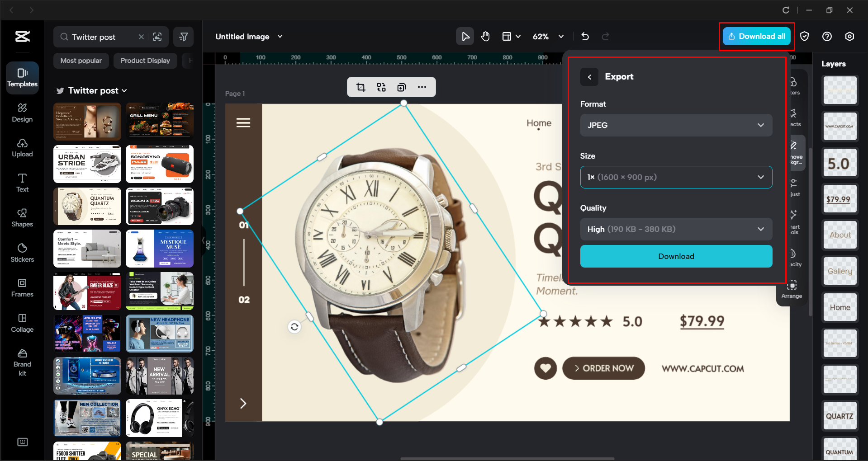Select the Most popular filter tab
This screenshot has height=461, width=868.
tap(81, 61)
